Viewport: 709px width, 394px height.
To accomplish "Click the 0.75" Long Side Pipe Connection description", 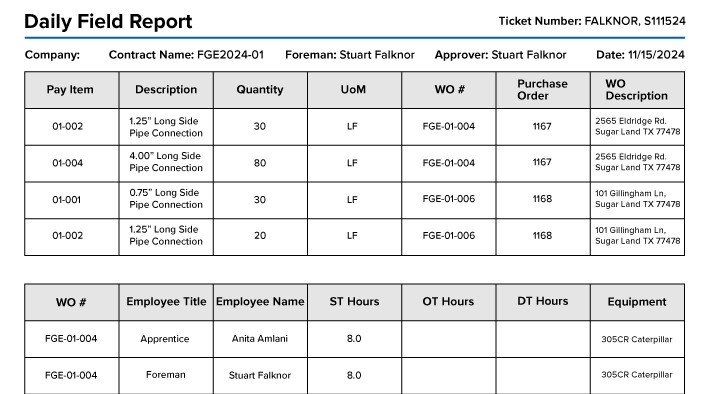I will (x=166, y=199).
